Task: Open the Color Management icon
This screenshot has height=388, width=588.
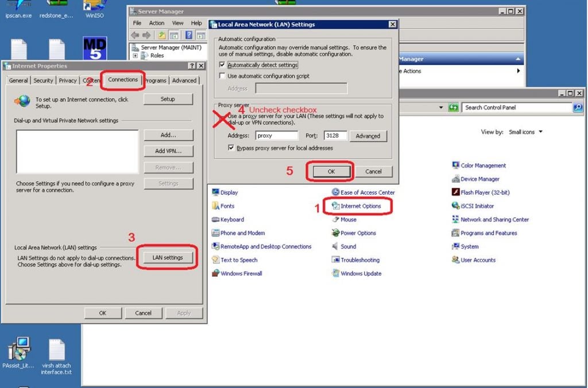Action: [x=455, y=165]
